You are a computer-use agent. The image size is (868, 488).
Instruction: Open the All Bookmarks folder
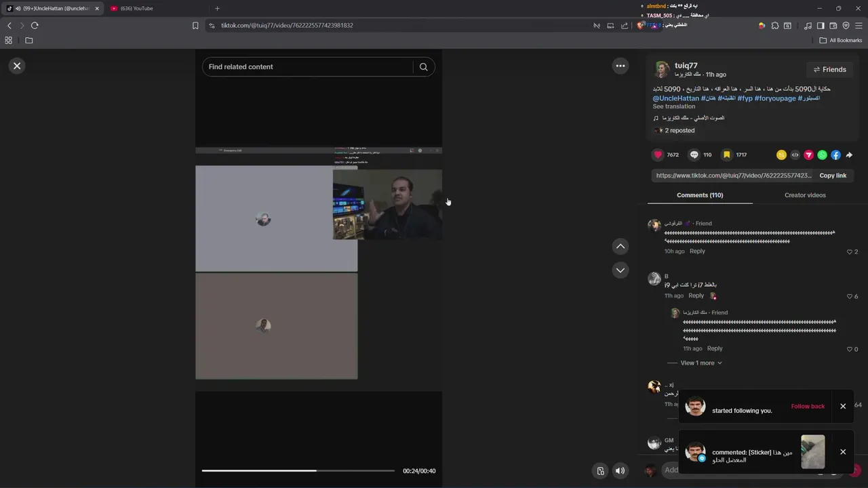click(x=841, y=40)
